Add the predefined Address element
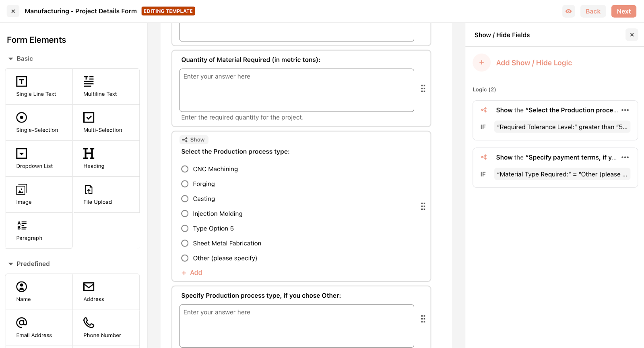 pyautogui.click(x=106, y=292)
